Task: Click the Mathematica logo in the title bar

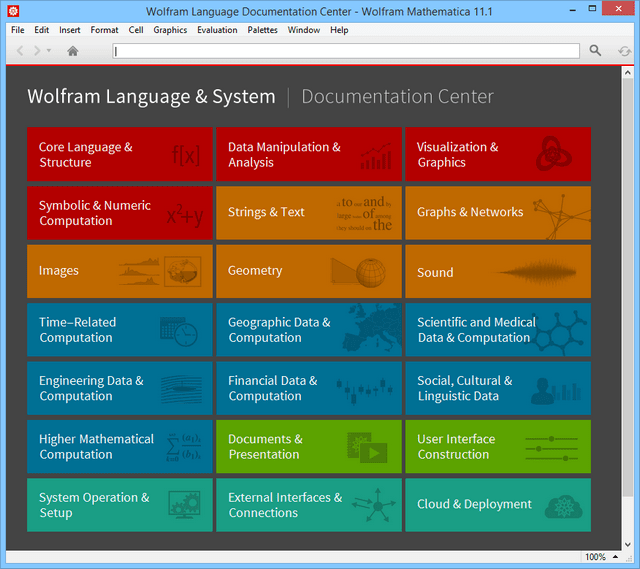Action: [13, 11]
